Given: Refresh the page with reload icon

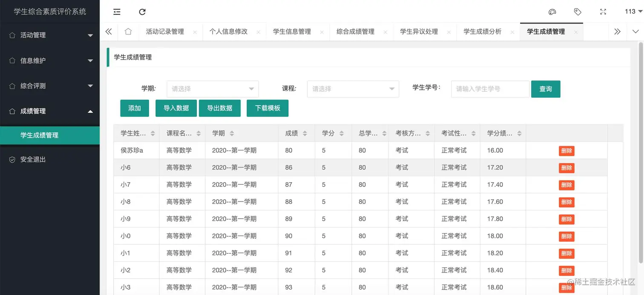Looking at the screenshot, I should pos(142,12).
